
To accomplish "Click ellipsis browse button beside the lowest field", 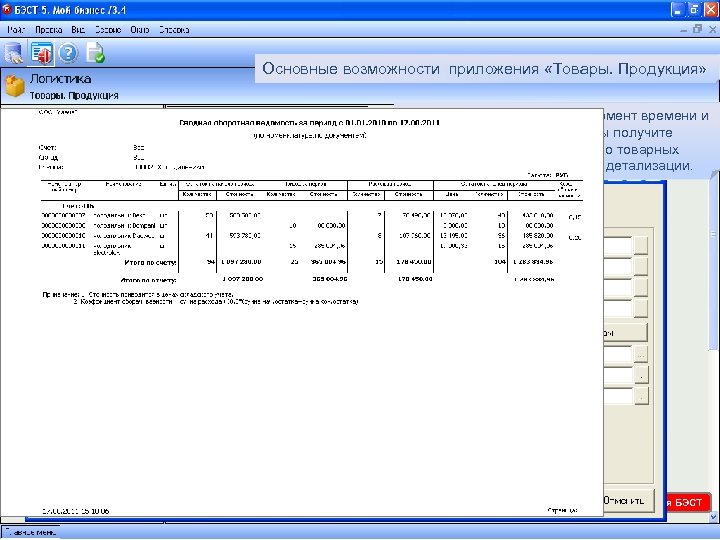I will coord(641,397).
